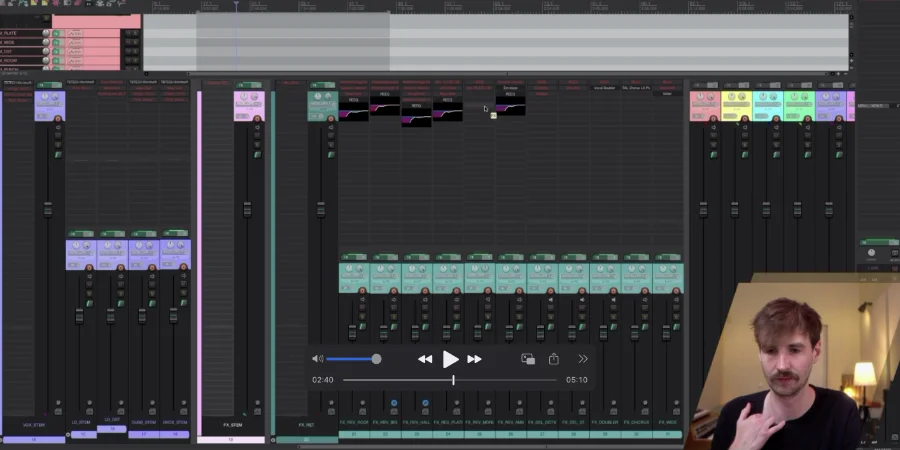Click the orange knob on VOX_STEM strip
Viewport: 900px width, 450px height.
(58, 119)
